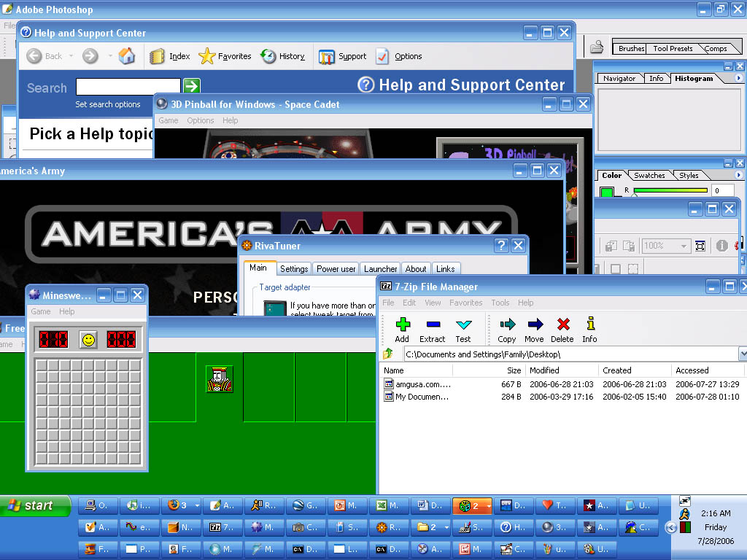Image resolution: width=747 pixels, height=560 pixels.
Task: Show hidden system tray icons
Action: (x=670, y=527)
